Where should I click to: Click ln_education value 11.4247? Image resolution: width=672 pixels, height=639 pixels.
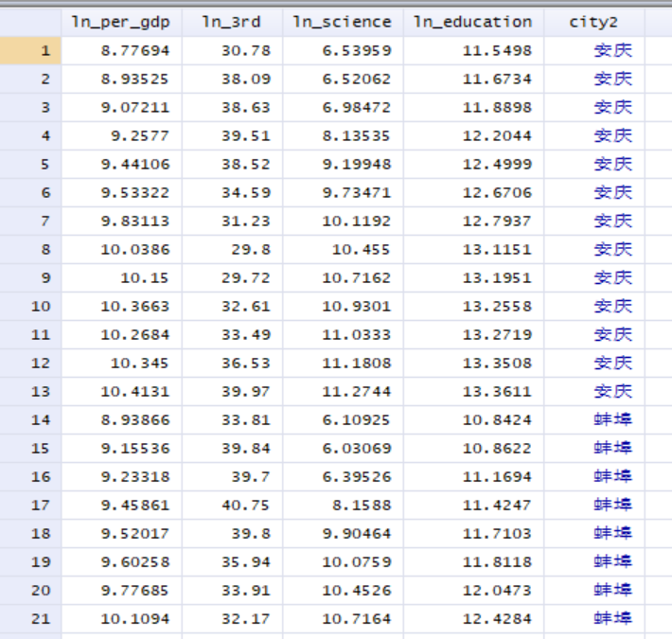coord(497,505)
